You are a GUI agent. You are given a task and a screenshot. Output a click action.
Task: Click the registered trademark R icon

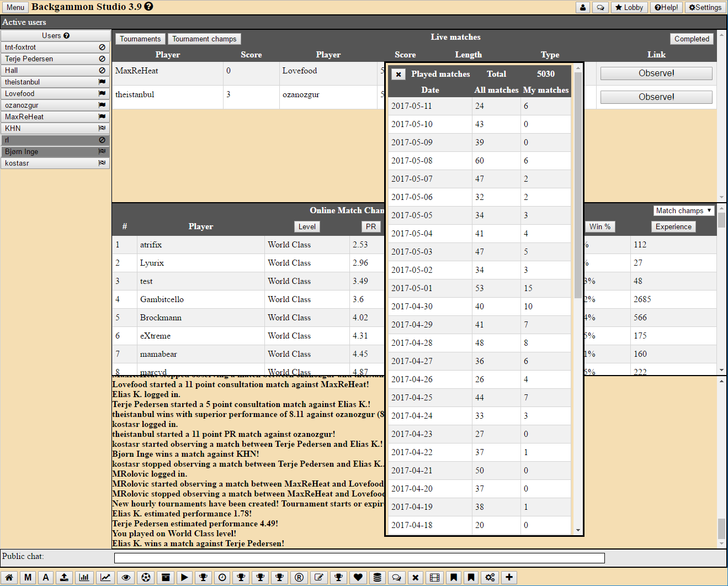(x=299, y=577)
